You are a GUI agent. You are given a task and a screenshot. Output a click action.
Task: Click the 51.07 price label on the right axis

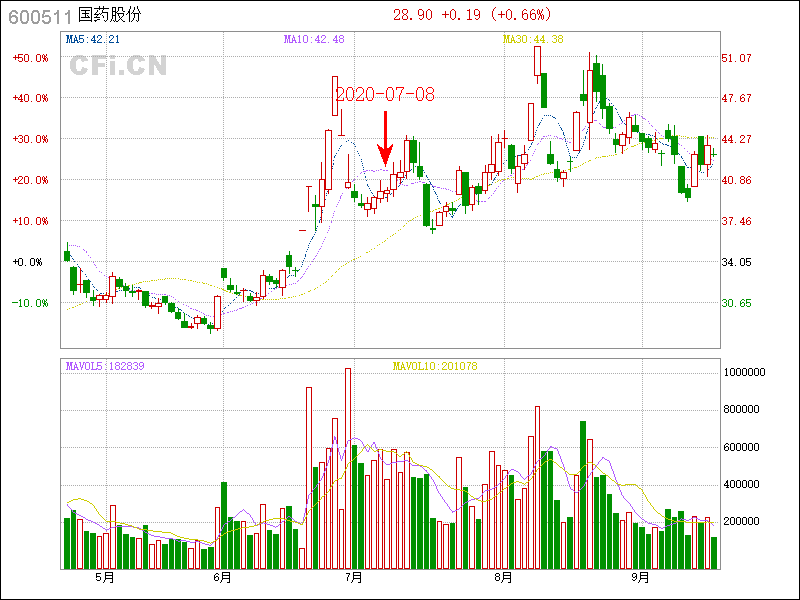736,58
